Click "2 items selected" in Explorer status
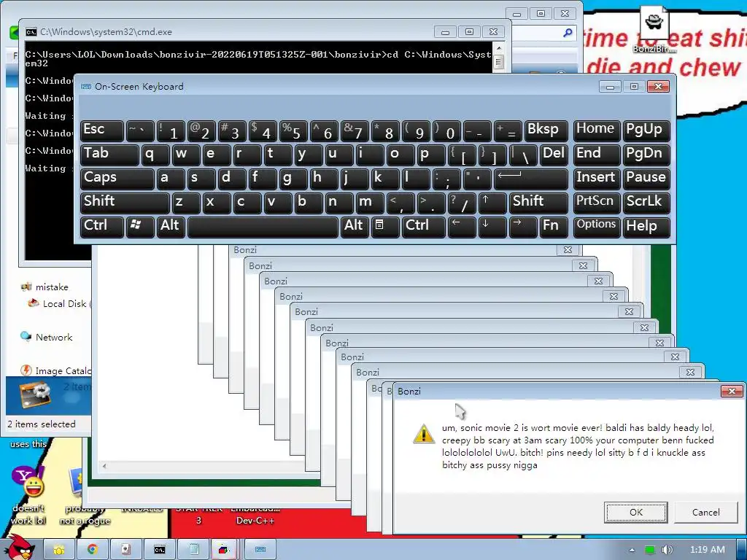 tap(42, 424)
